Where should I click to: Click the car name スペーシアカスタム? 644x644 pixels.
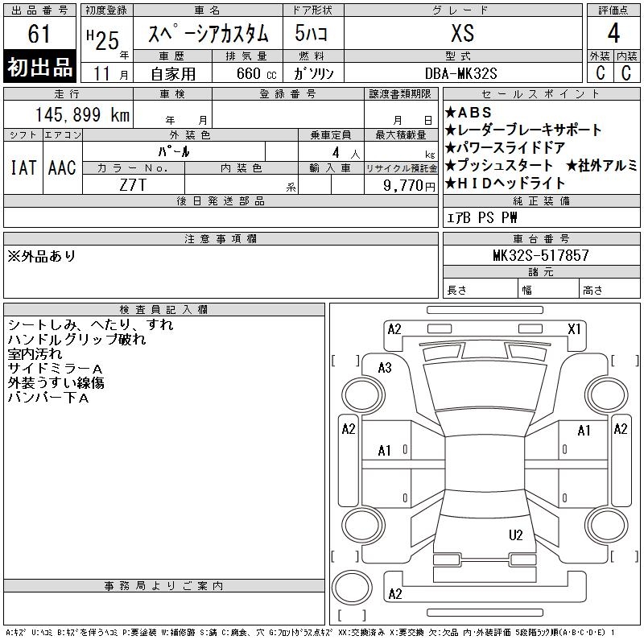(208, 34)
